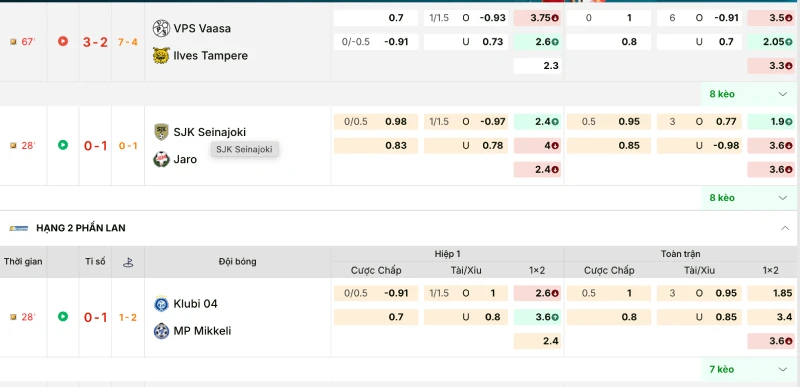Image resolution: width=800 pixels, height=387 pixels.
Task: Select SJK Seinajoki full-match handicap odds 0.95
Action: click(609, 122)
